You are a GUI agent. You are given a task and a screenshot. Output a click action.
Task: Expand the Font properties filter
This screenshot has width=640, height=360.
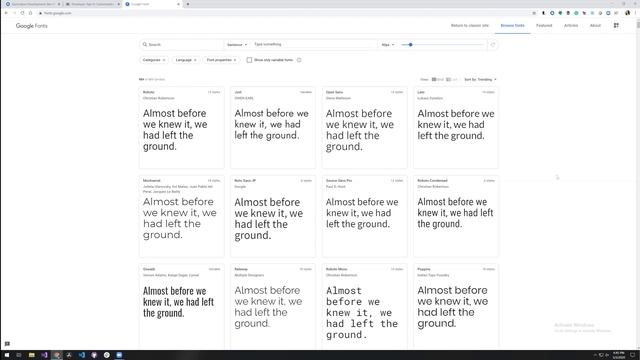pos(221,60)
